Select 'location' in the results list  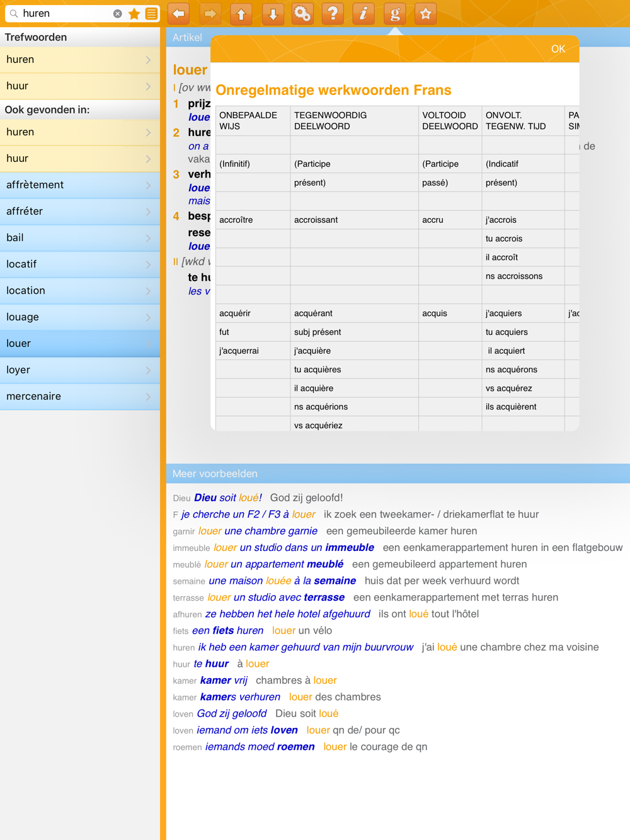(80, 291)
